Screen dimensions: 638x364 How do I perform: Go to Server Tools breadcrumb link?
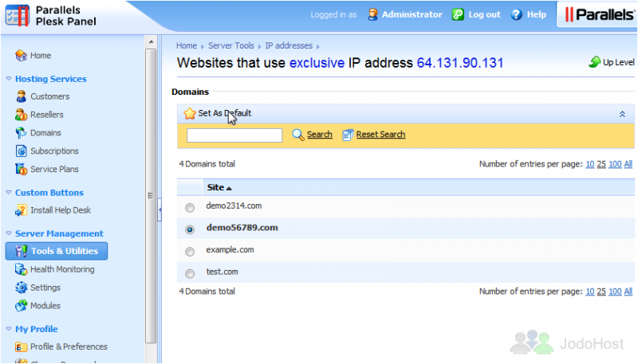coord(231,45)
